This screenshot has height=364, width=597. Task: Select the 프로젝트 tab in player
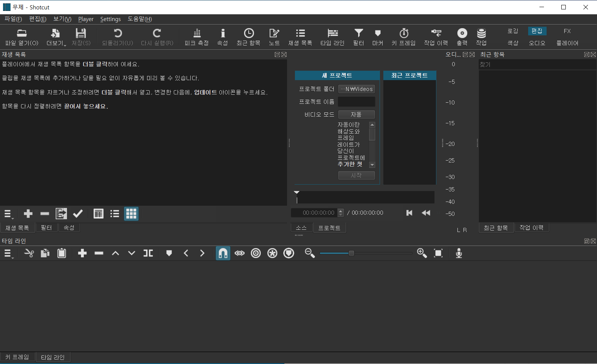[x=330, y=228]
